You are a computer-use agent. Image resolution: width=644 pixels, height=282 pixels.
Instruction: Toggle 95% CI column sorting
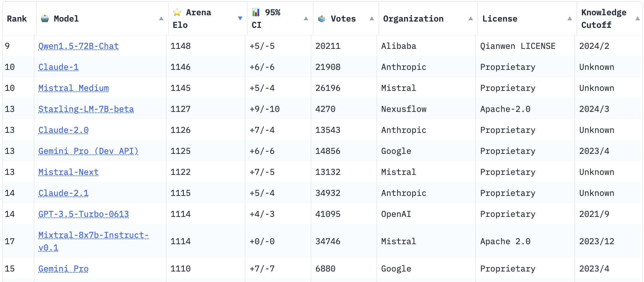coord(306,18)
